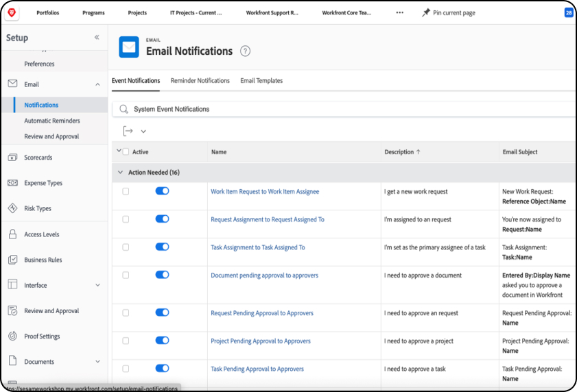This screenshot has height=392, width=577.
Task: Open help question mark next to Email Notifications
Action: click(245, 51)
